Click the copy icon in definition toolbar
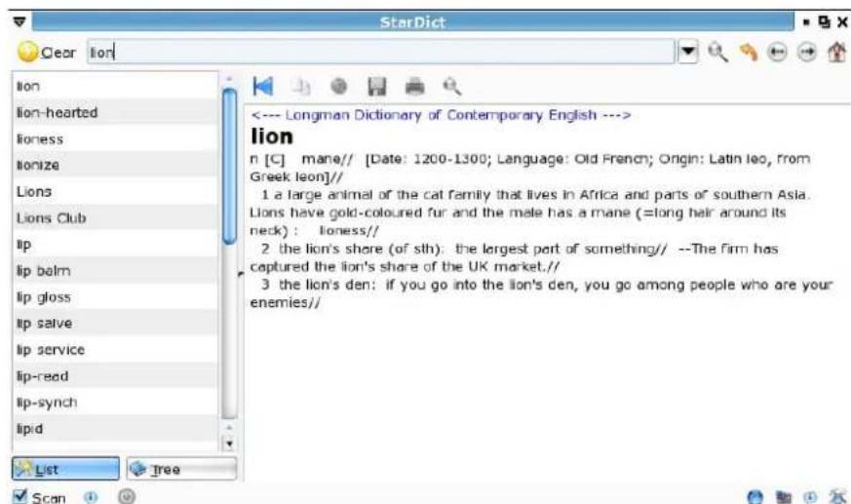The height and width of the screenshot is (504, 851). point(301,87)
